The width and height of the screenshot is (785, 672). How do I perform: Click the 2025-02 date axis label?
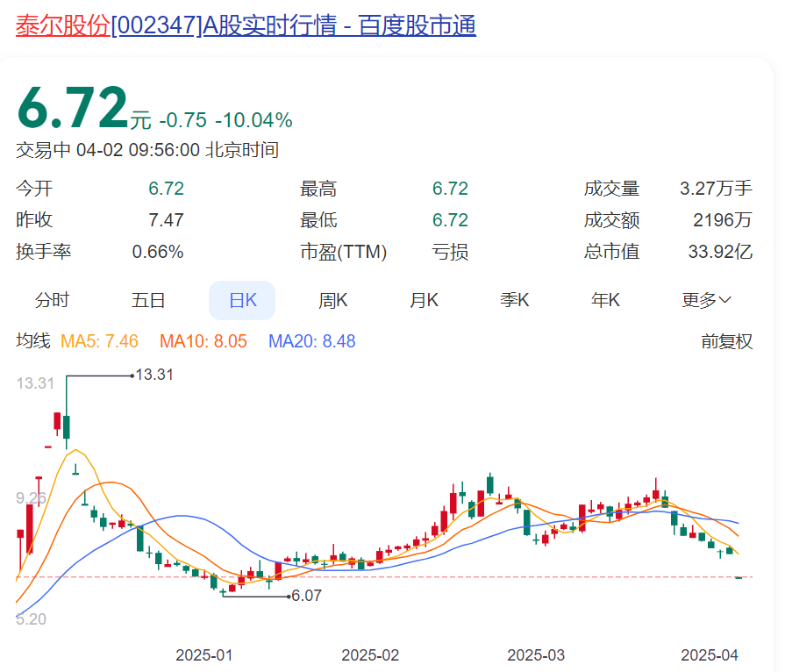click(x=370, y=655)
